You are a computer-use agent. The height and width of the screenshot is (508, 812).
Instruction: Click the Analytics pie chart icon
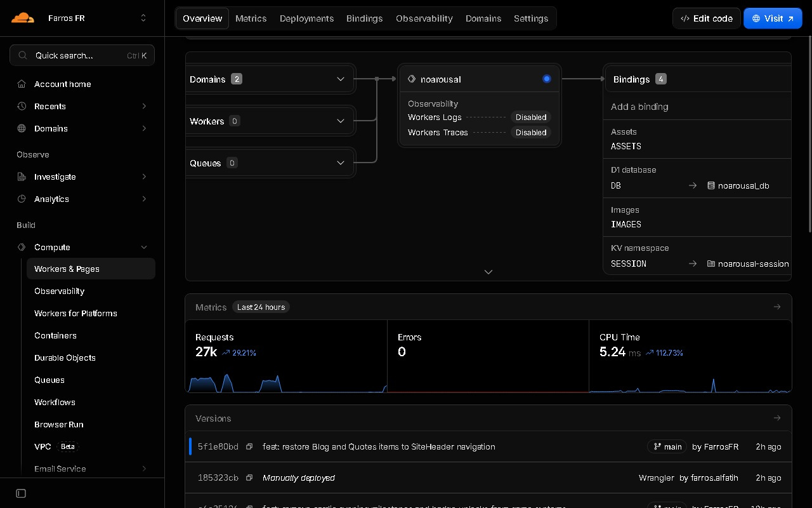tap(22, 199)
